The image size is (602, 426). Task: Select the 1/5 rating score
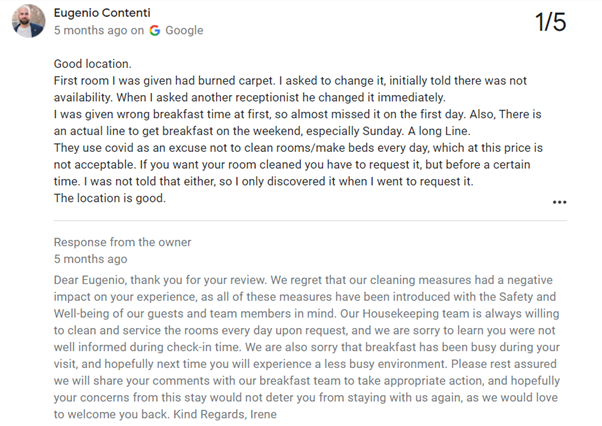tap(550, 22)
